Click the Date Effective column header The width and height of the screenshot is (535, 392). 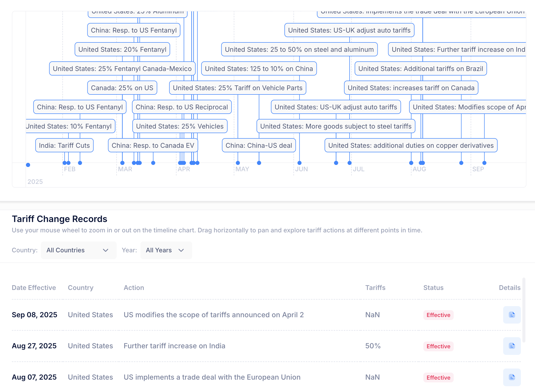34,288
